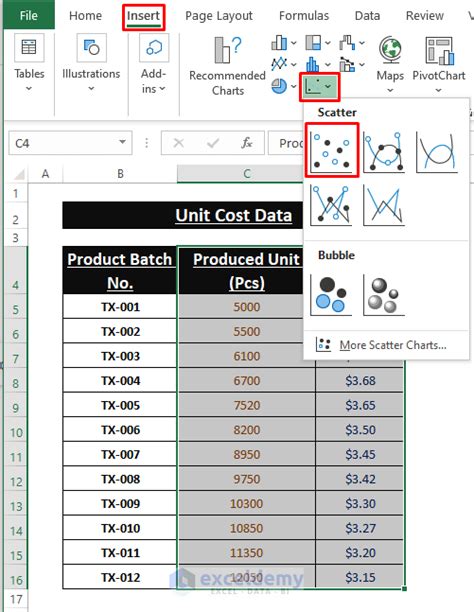Choose Scatter with Smooth Lines and Markers

(x=384, y=152)
